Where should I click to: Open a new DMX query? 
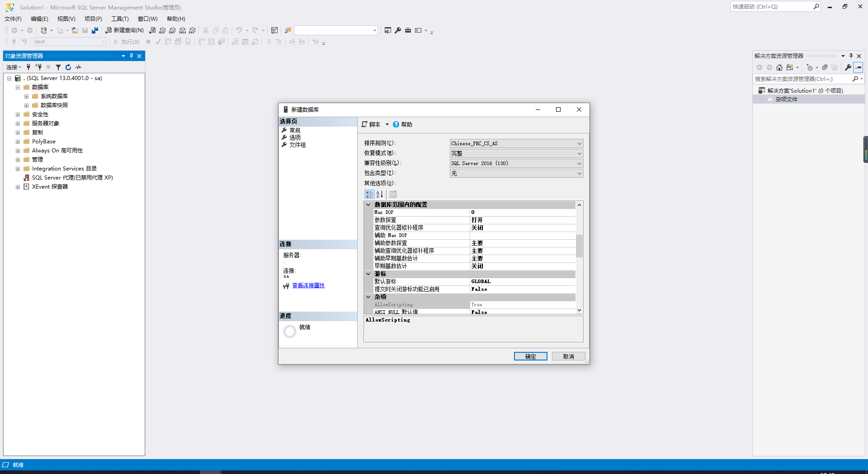(172, 30)
